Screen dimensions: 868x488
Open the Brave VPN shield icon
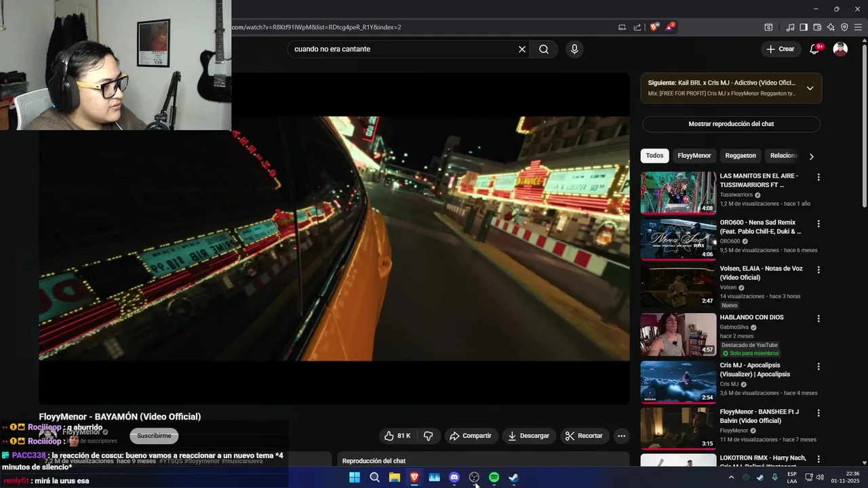pyautogui.click(x=844, y=27)
